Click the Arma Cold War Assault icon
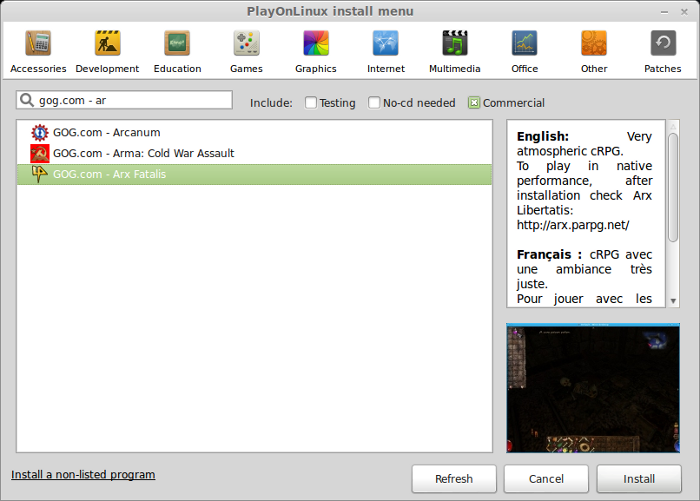The height and width of the screenshot is (501, 700). 40,153
